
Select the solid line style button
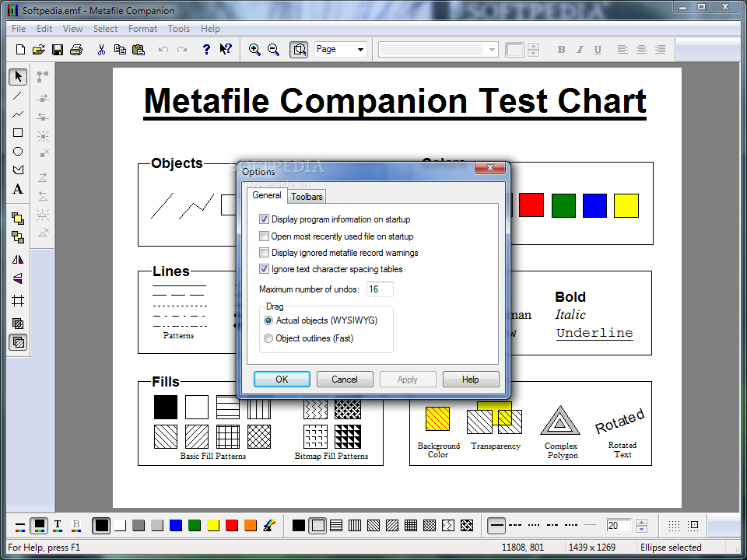click(x=496, y=525)
